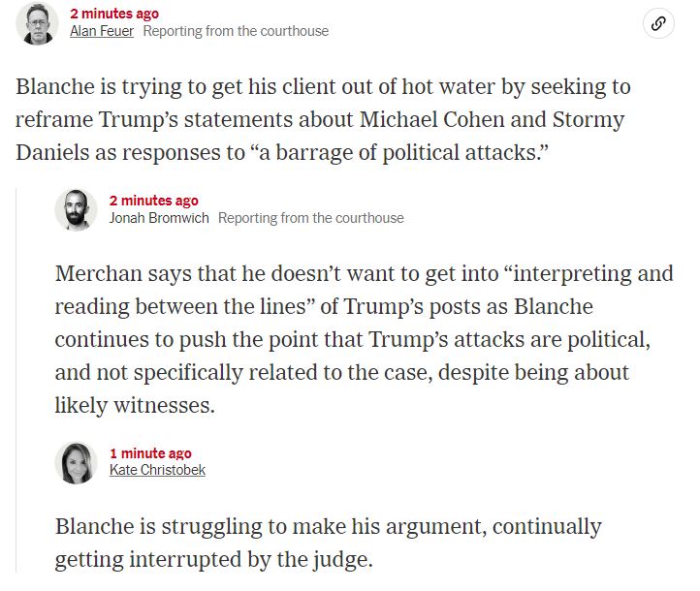This screenshot has height=591, width=700.
Task: Click 'Reporting from the courthouse' beside Alan Feuer
Action: 236,31
